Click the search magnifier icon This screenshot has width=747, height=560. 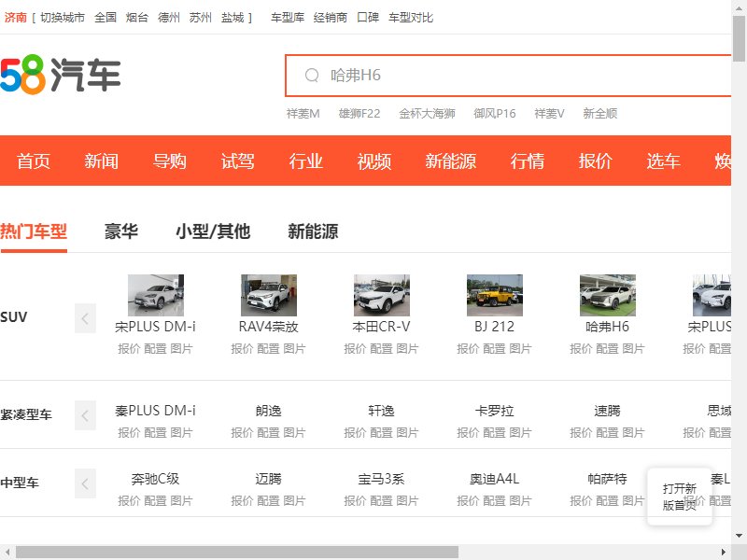tap(312, 76)
